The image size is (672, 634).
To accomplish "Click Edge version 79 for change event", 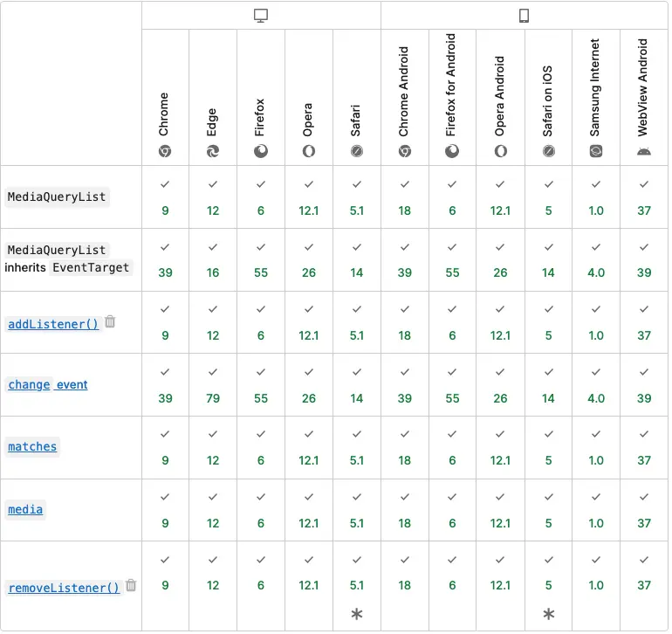I will coord(213,398).
